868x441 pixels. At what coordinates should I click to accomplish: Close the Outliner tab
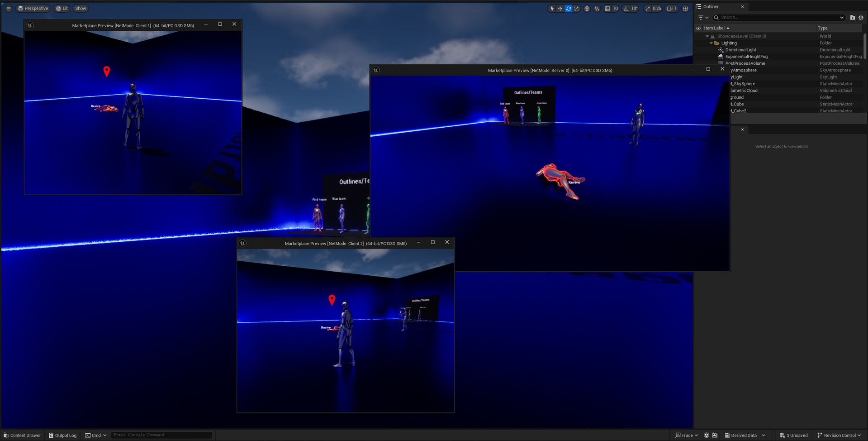click(742, 7)
